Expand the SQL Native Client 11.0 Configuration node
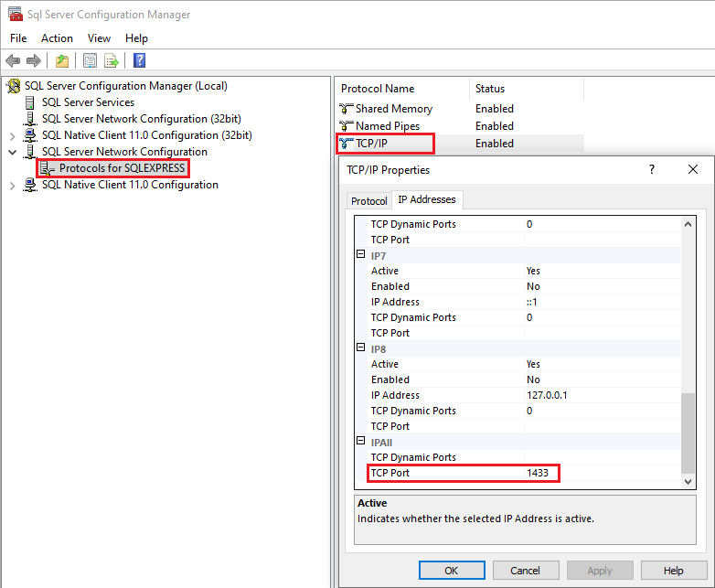The width and height of the screenshot is (715, 588). pos(12,186)
